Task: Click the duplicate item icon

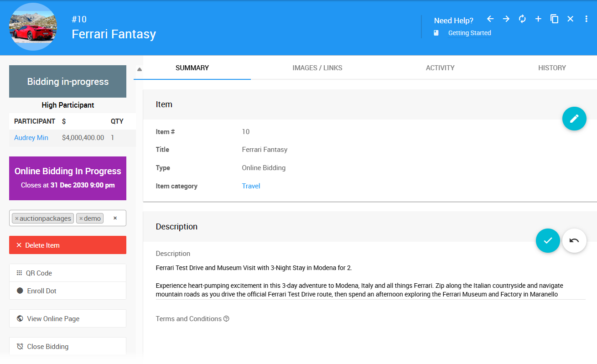Action: [x=554, y=19]
